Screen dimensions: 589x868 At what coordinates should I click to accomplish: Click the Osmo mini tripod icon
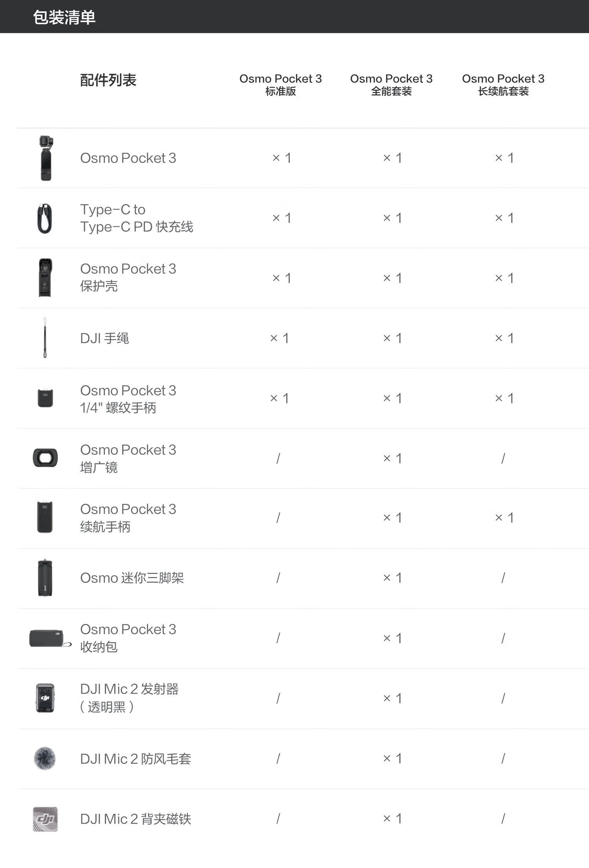45,578
